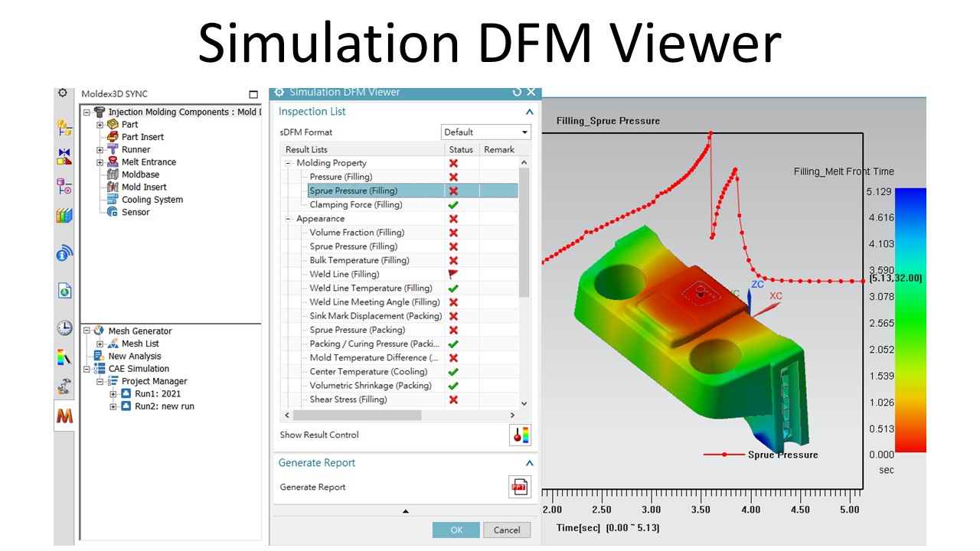Click the robot arm sidebar icon

tap(64, 386)
